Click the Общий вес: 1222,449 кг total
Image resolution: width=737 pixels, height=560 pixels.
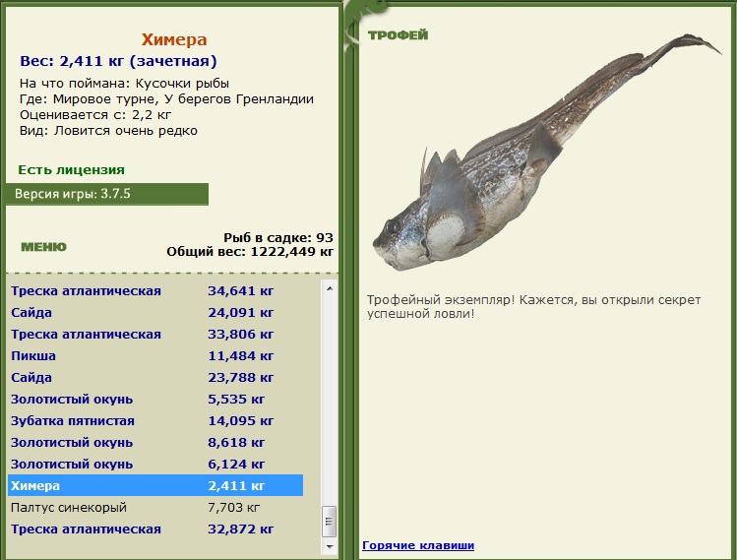(x=250, y=252)
